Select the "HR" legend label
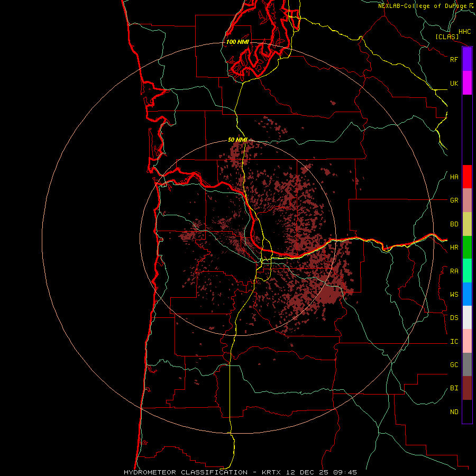 click(x=454, y=248)
